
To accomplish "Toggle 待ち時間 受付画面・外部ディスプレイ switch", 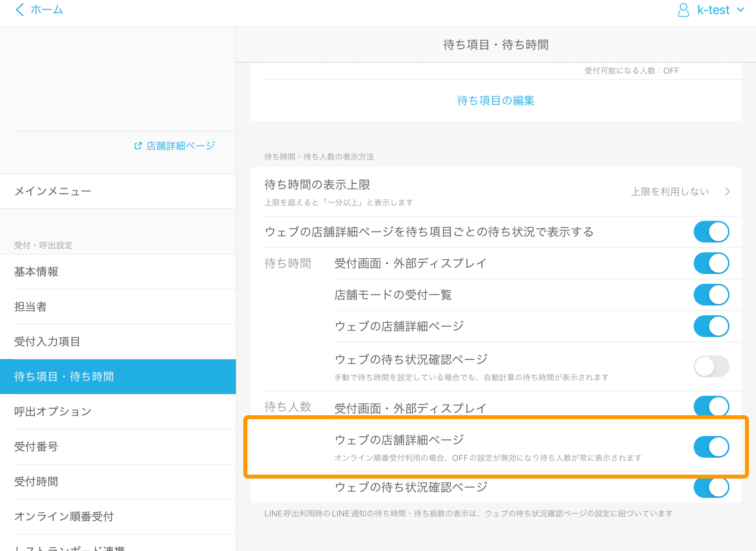I will pyautogui.click(x=711, y=263).
